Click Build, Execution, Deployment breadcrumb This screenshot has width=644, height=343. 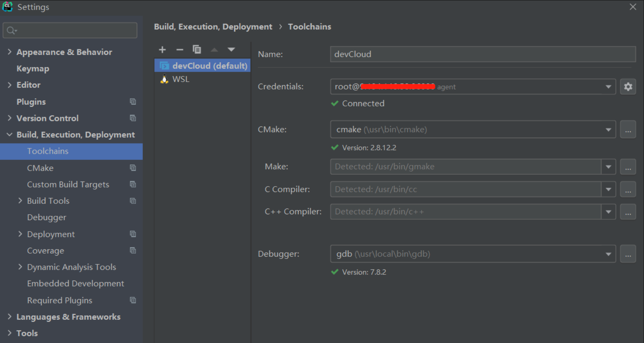tap(213, 27)
